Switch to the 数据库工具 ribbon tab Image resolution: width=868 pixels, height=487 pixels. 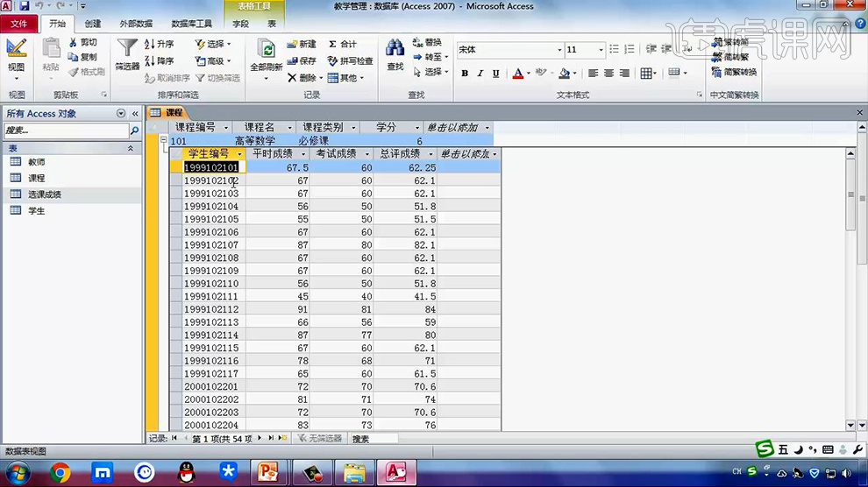click(x=191, y=24)
